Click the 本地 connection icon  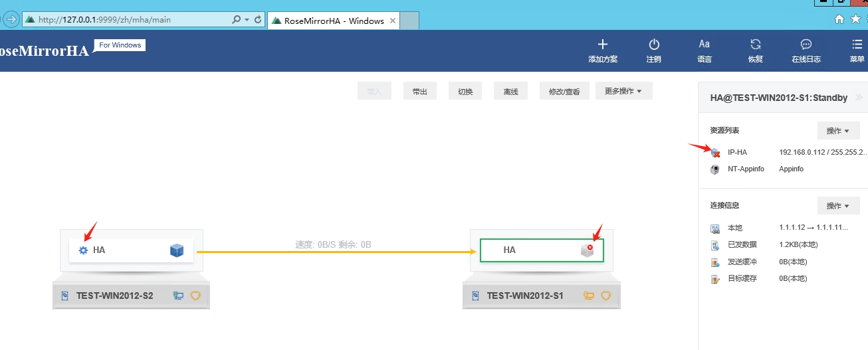(x=715, y=228)
